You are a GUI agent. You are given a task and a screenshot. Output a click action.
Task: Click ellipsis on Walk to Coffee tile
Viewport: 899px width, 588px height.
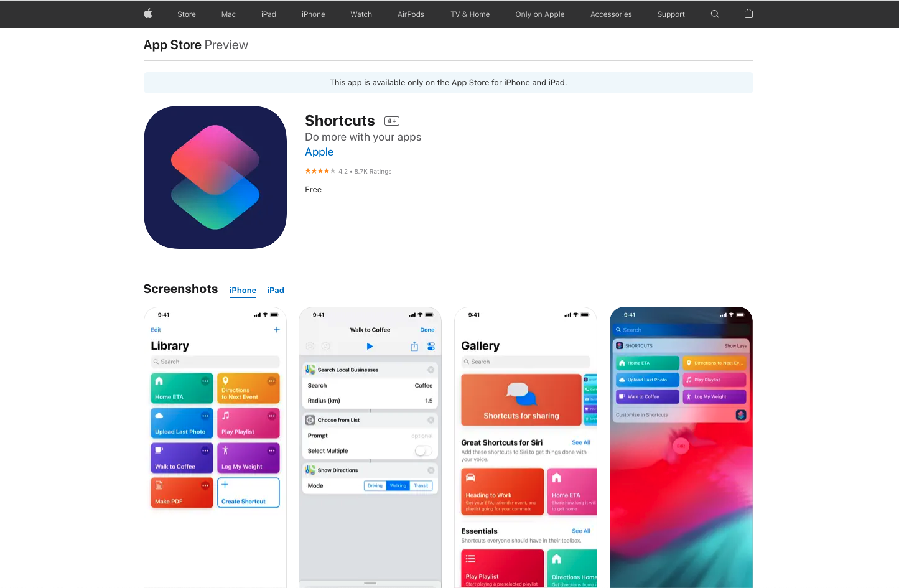(x=205, y=450)
